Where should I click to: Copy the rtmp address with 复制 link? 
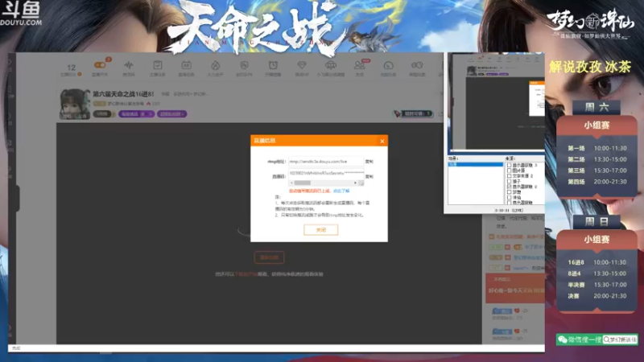tap(369, 162)
